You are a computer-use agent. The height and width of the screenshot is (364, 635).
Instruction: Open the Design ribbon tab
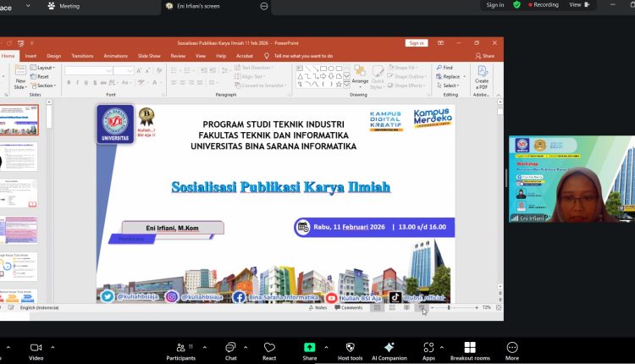coord(54,56)
